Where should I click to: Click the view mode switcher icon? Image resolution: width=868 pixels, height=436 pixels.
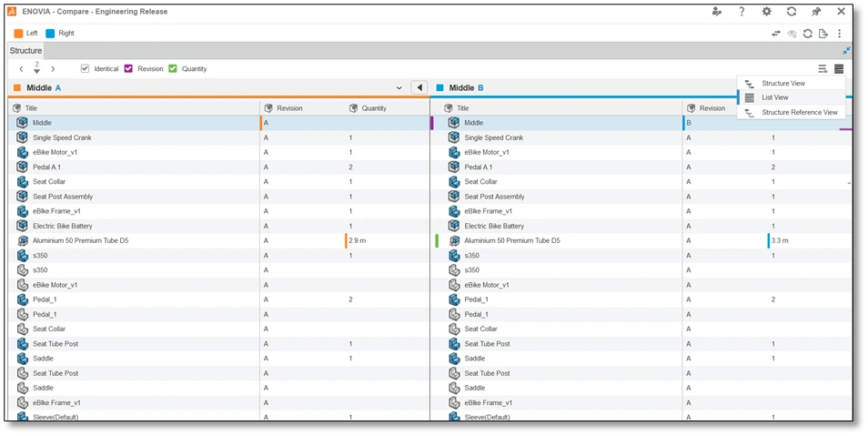point(839,68)
